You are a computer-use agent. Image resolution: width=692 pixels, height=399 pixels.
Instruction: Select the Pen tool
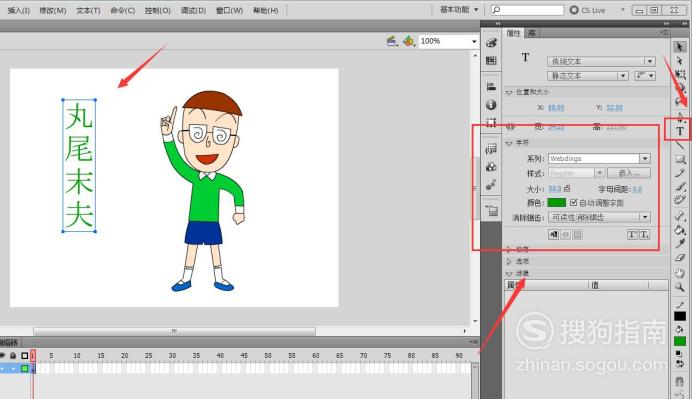point(680,117)
